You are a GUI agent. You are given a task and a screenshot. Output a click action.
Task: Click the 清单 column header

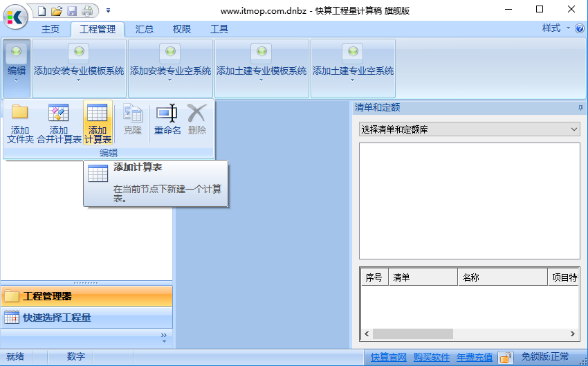coord(423,277)
